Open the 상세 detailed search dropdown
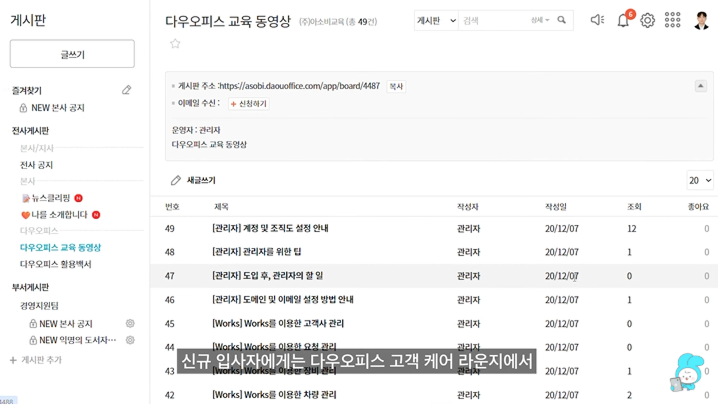This screenshot has width=718, height=406. 540,20
